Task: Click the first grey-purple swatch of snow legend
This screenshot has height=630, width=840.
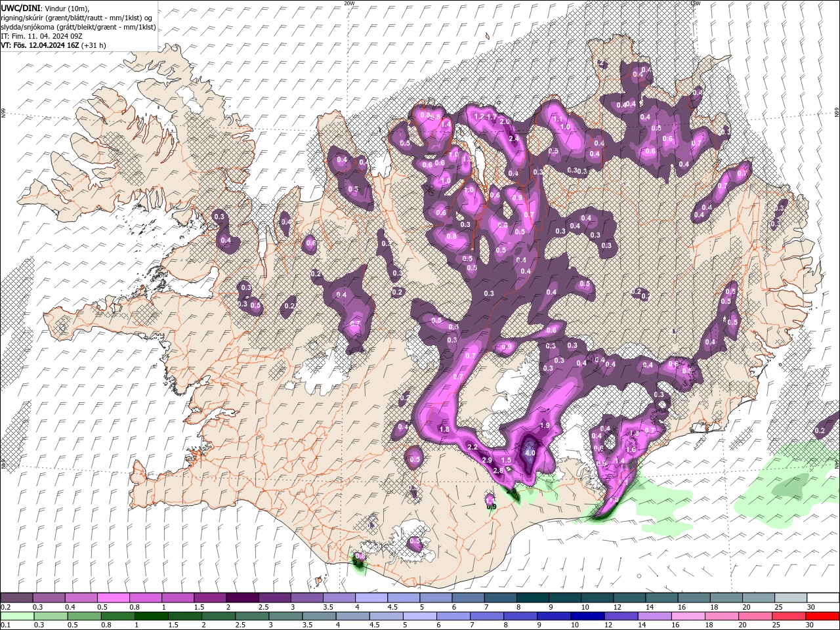Action: [x=16, y=597]
